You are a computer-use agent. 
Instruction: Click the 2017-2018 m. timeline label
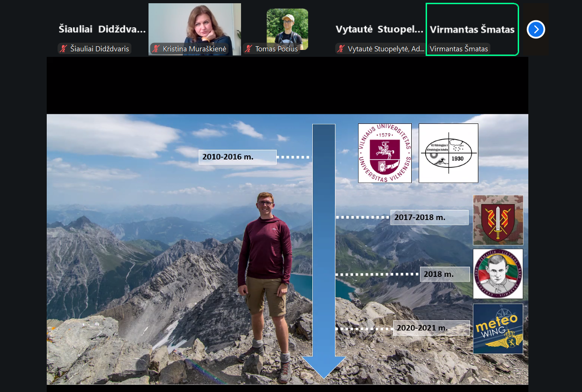(429, 217)
